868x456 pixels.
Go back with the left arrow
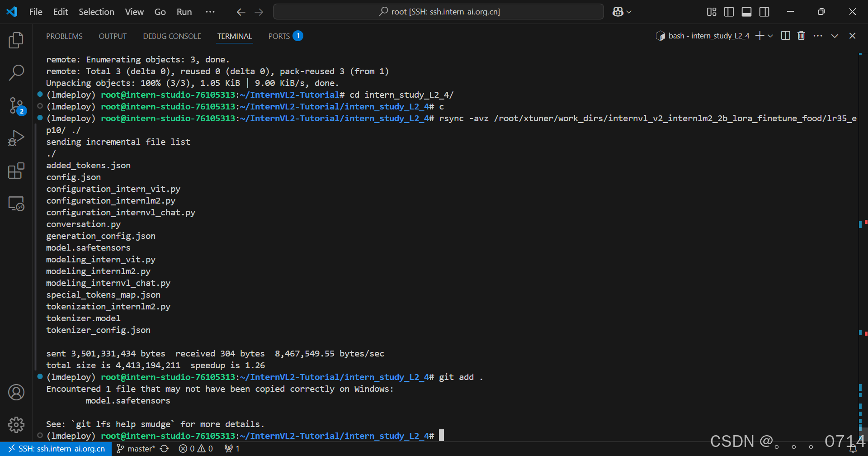pyautogui.click(x=241, y=12)
